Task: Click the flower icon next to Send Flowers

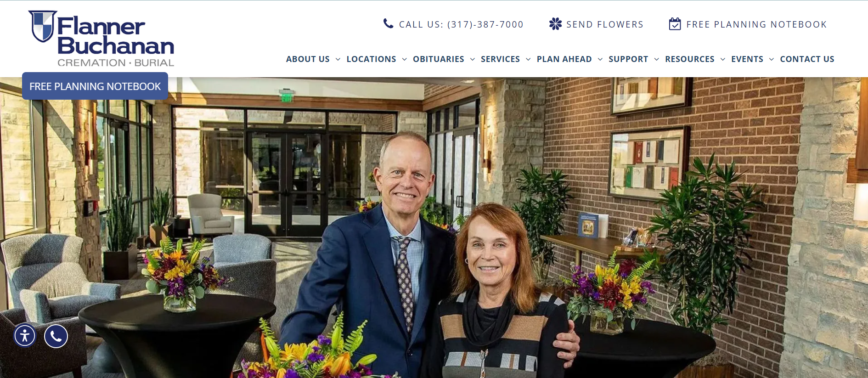Action: point(555,24)
